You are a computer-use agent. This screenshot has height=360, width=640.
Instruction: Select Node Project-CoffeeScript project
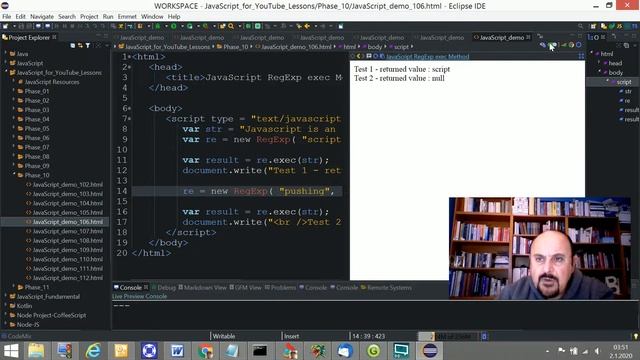[51, 315]
